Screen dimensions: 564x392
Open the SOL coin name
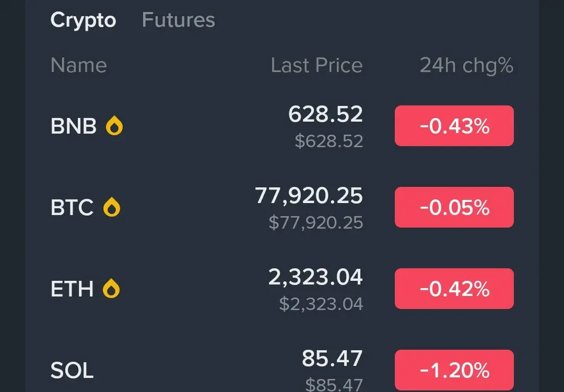point(72,371)
